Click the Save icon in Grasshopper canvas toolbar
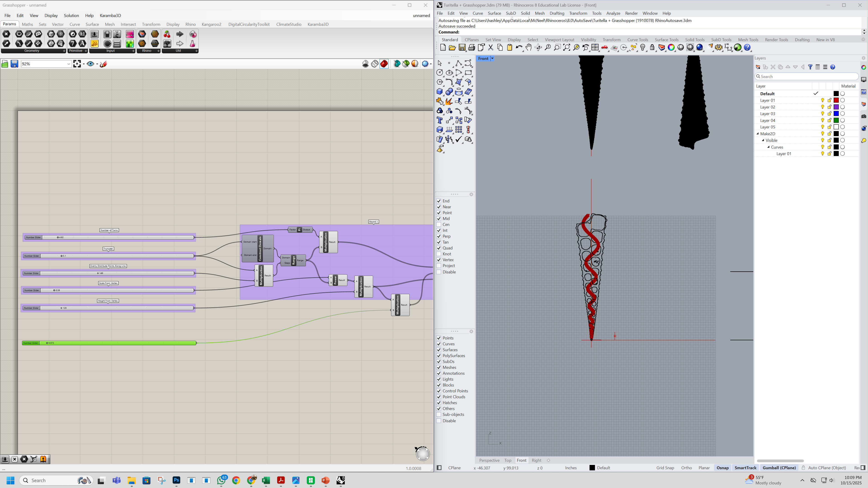 (14, 64)
